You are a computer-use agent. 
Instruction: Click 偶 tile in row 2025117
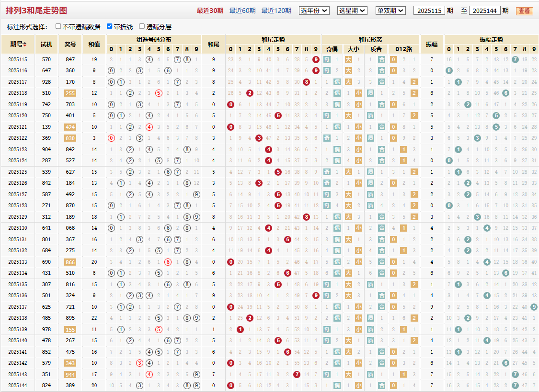(337, 82)
